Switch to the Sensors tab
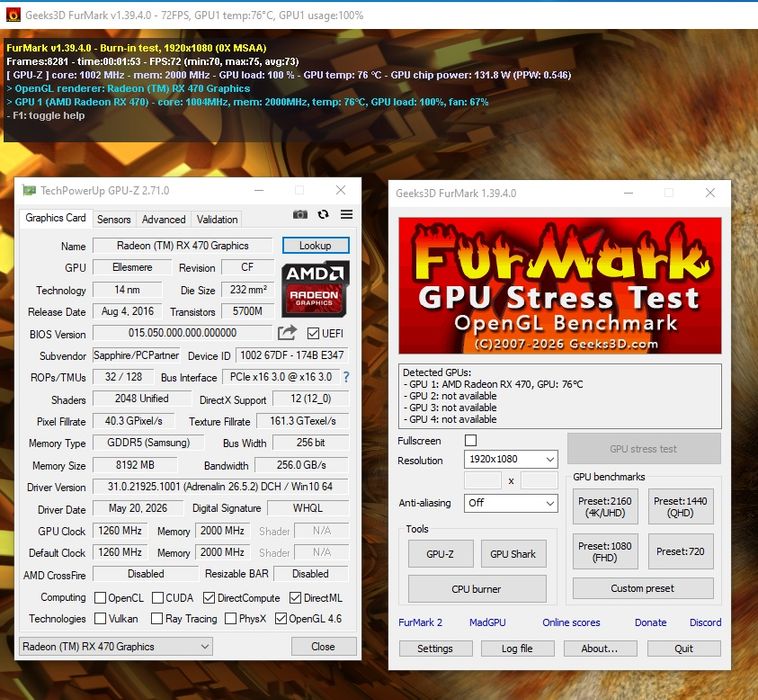The height and width of the screenshot is (700, 758). tap(114, 219)
